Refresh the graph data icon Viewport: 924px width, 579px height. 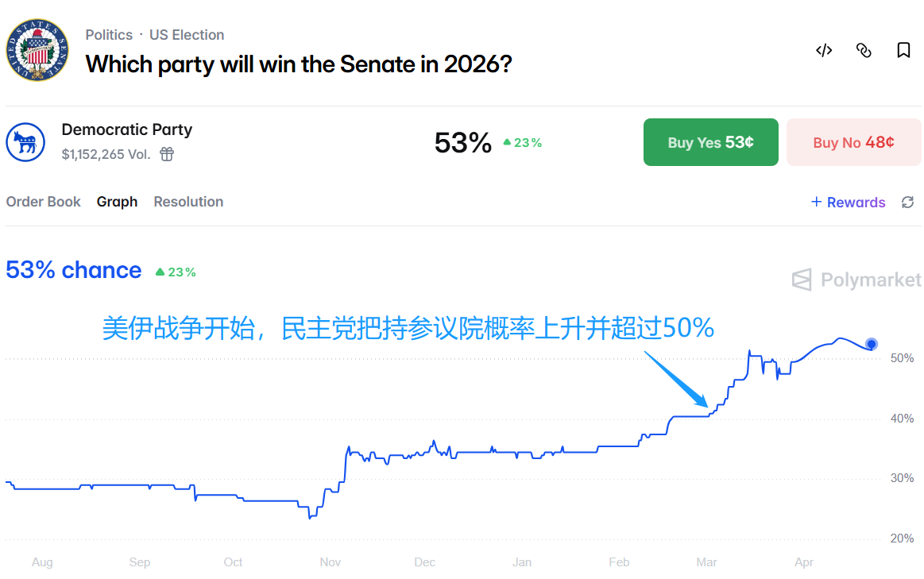coord(908,203)
